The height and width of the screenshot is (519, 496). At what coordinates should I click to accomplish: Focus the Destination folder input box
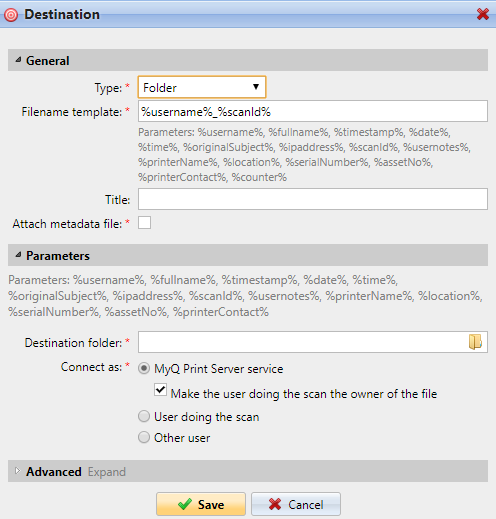[x=303, y=342]
